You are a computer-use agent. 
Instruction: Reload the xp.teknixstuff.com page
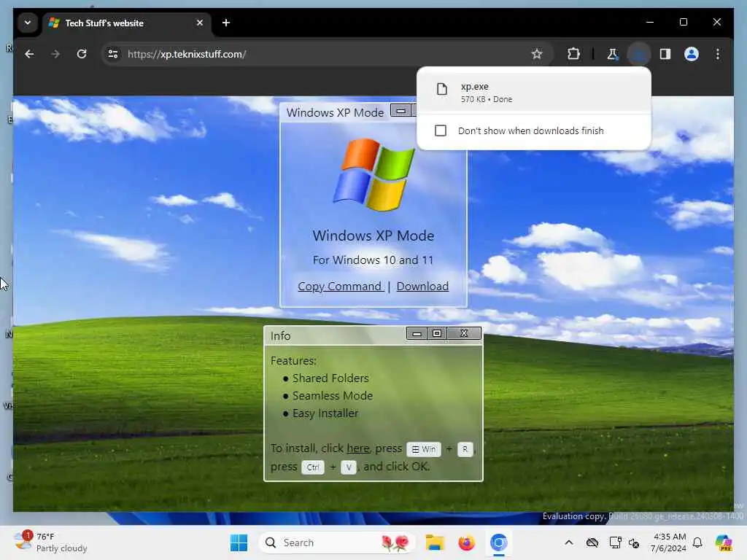(82, 54)
